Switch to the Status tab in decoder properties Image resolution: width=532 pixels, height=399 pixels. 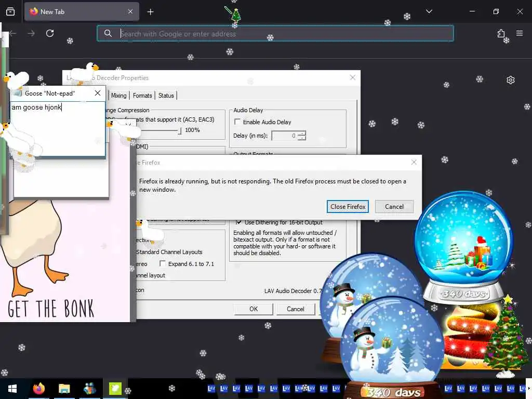point(166,96)
